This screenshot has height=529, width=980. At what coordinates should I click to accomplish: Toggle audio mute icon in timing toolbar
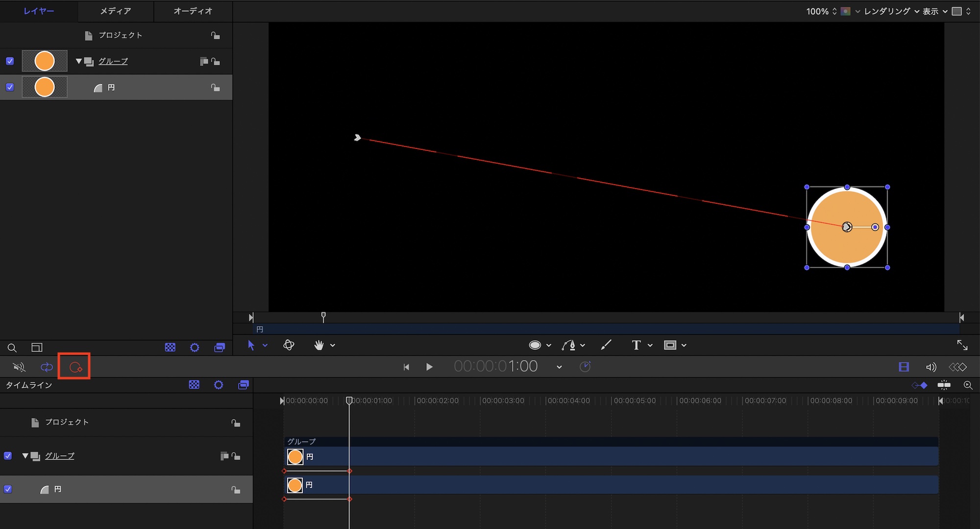pyautogui.click(x=19, y=367)
